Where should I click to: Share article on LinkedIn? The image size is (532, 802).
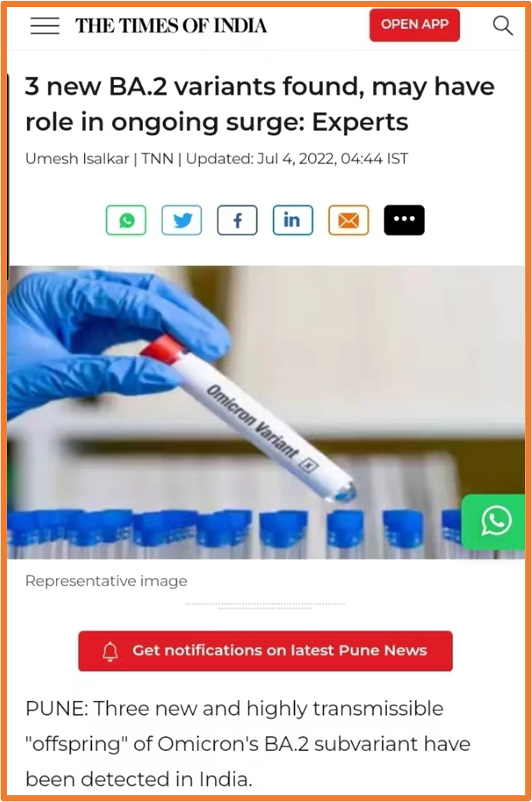coord(293,220)
